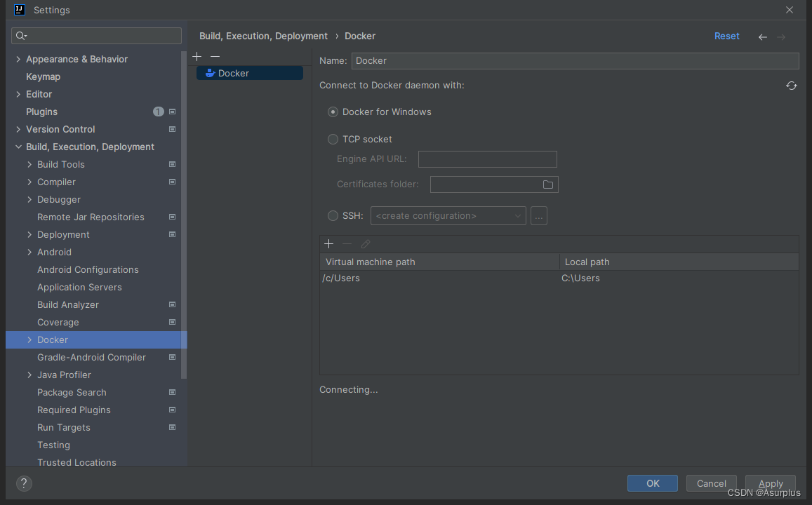Browse for certificates folder icon
The height and width of the screenshot is (505, 812).
(x=548, y=184)
